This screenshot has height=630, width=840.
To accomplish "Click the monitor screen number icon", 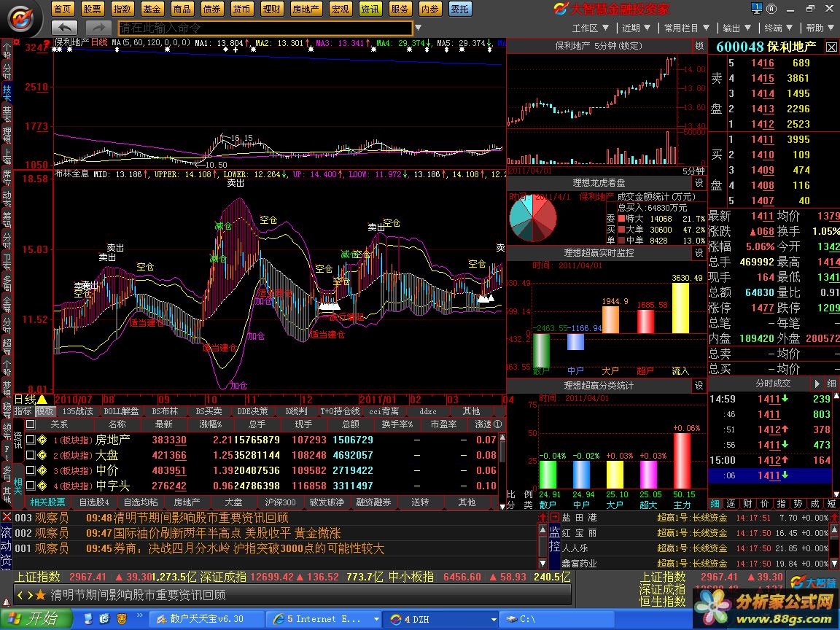I will [x=756, y=8].
